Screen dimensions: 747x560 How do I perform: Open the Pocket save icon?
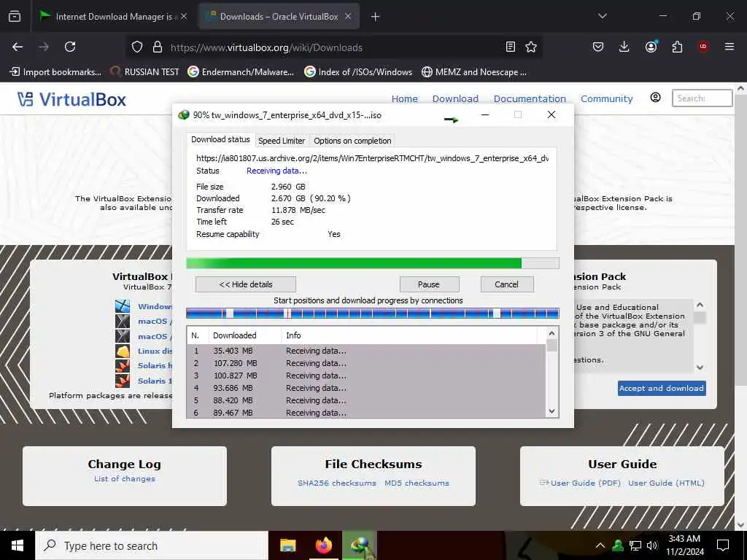[598, 47]
